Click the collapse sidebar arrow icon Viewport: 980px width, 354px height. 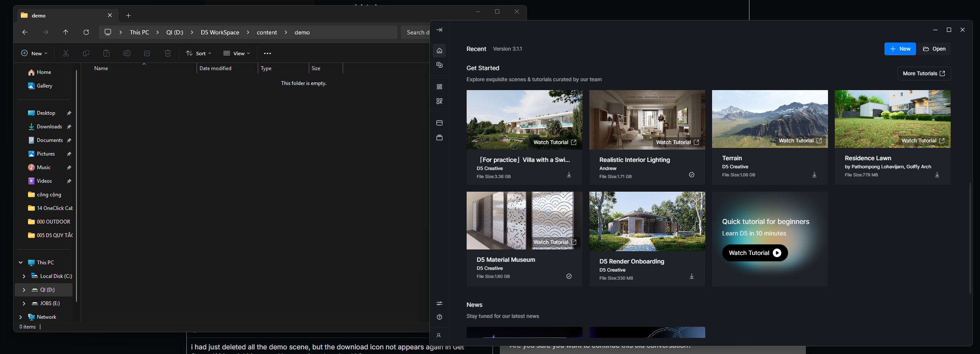pyautogui.click(x=439, y=30)
